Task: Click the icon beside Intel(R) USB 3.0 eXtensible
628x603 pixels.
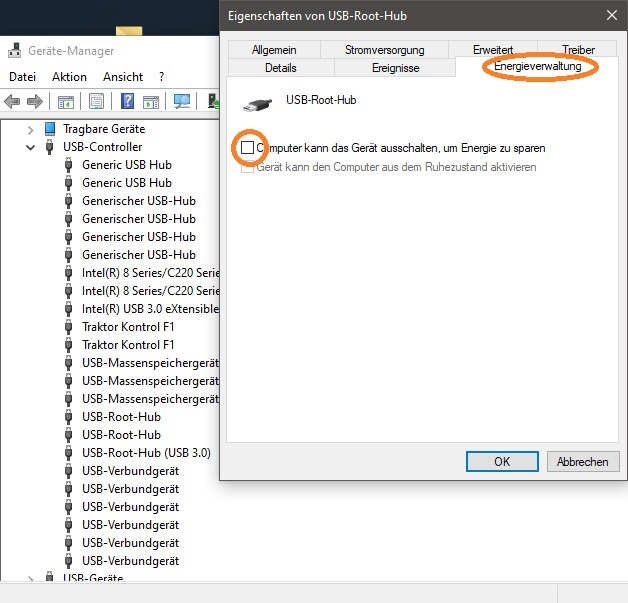Action: click(68, 309)
